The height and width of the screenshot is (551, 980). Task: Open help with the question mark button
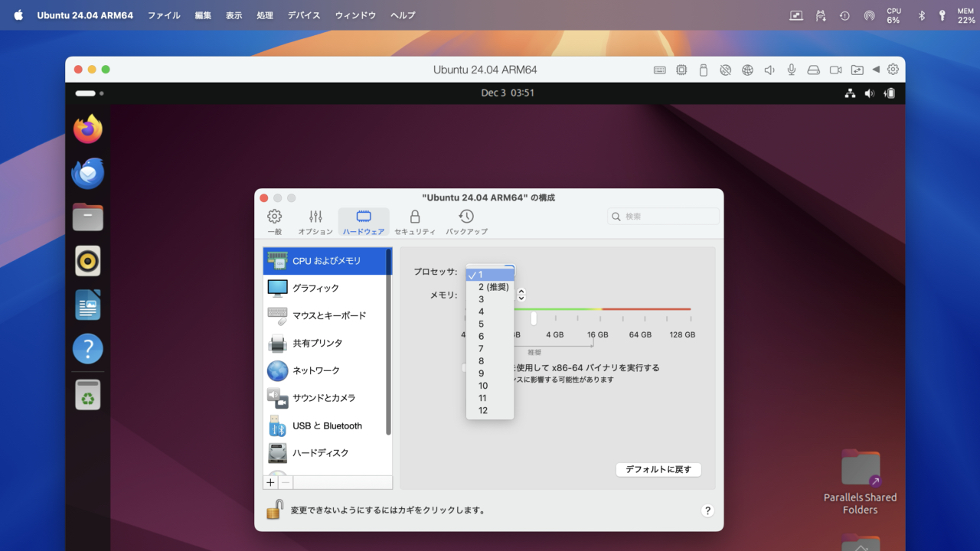[707, 510]
